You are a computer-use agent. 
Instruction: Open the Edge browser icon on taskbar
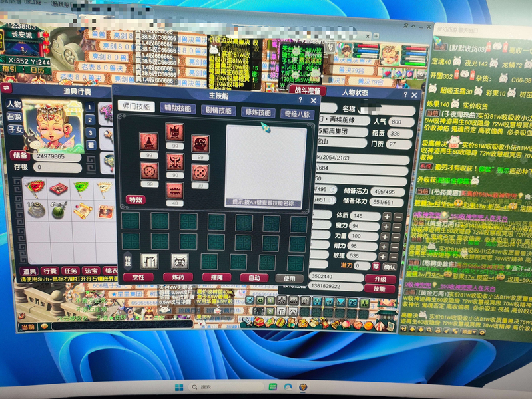coord(288,387)
